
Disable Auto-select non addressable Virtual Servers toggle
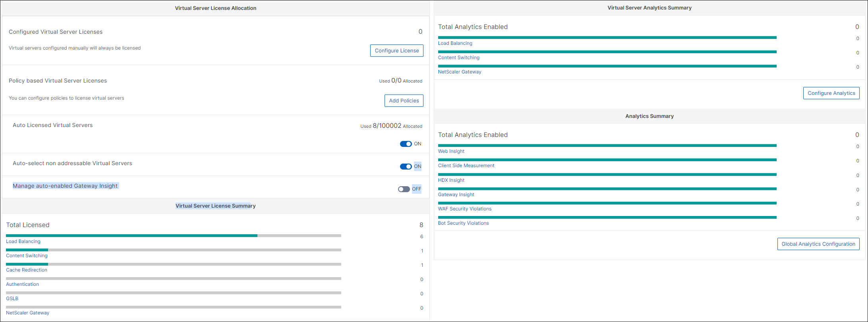pos(406,167)
